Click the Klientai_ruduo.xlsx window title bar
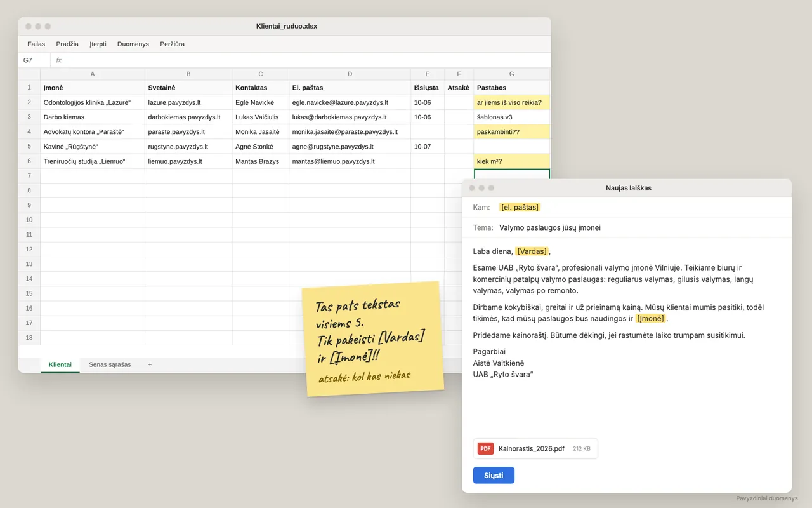 (285, 26)
